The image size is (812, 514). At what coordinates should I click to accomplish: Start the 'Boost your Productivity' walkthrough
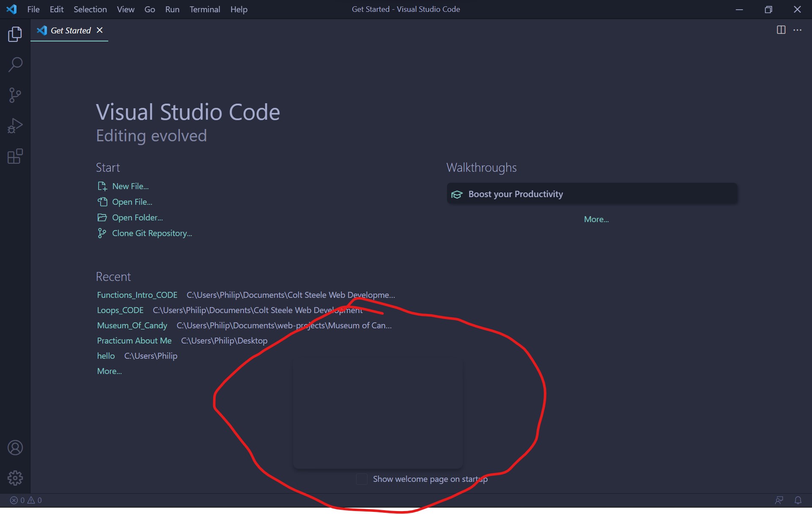tap(516, 194)
